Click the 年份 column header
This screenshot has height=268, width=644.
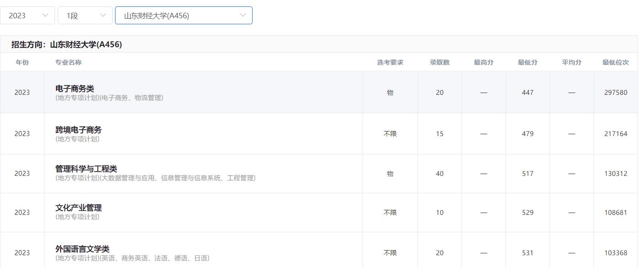click(22, 62)
